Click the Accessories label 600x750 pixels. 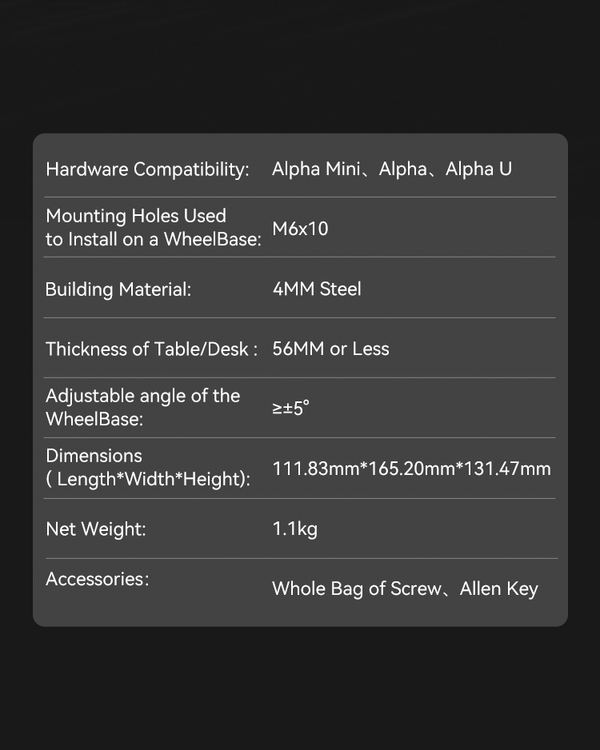point(97,579)
